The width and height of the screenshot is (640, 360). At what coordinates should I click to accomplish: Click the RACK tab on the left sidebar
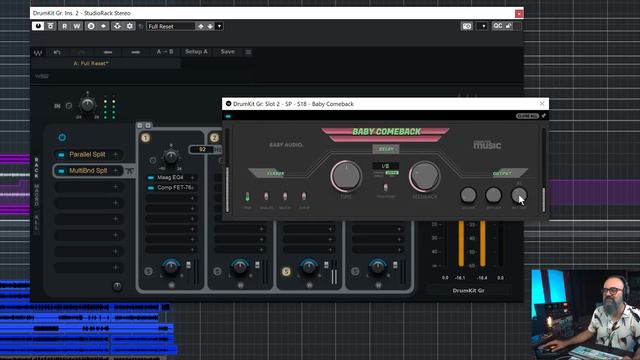[x=36, y=167]
